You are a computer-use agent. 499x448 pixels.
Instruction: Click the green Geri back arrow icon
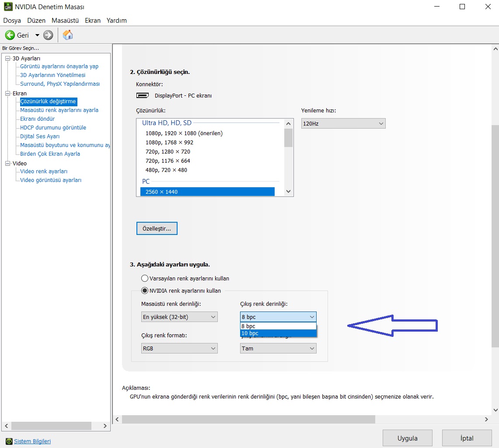pyautogui.click(x=10, y=35)
